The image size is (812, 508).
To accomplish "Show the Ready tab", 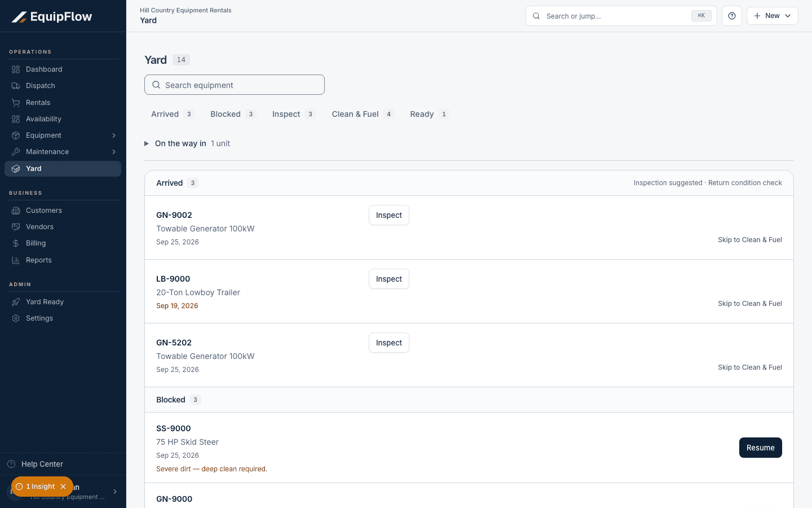I will (429, 114).
